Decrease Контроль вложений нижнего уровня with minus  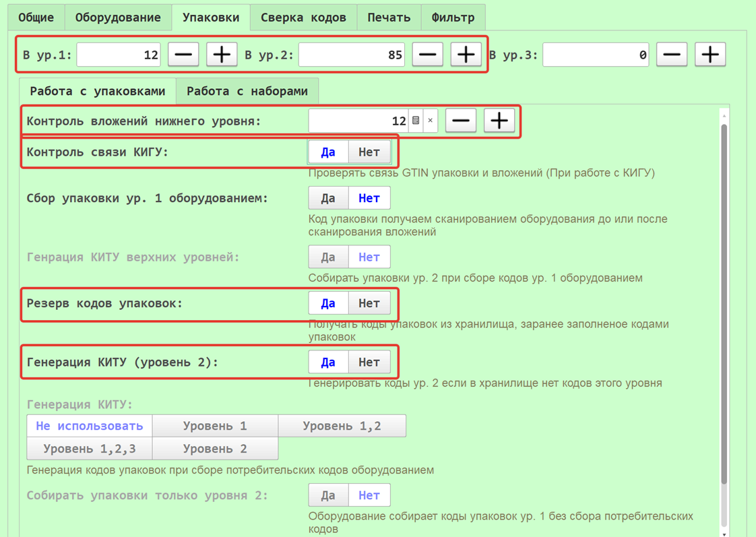pyautogui.click(x=461, y=121)
